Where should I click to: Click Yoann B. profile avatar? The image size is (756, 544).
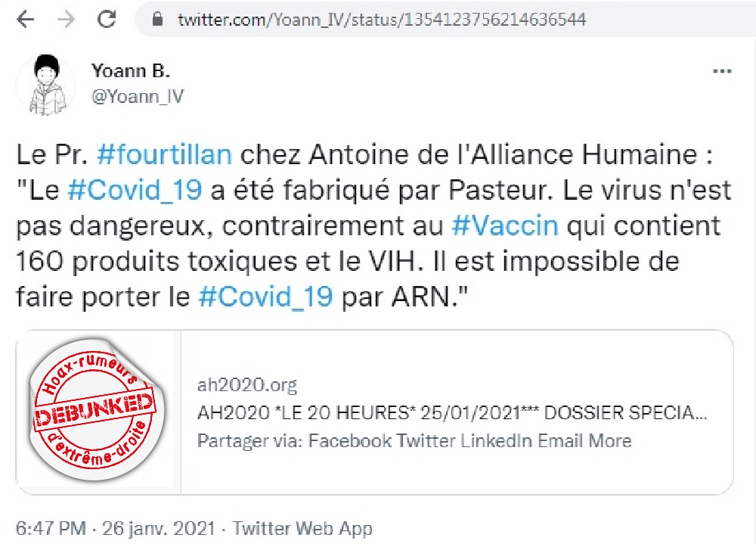(x=46, y=85)
